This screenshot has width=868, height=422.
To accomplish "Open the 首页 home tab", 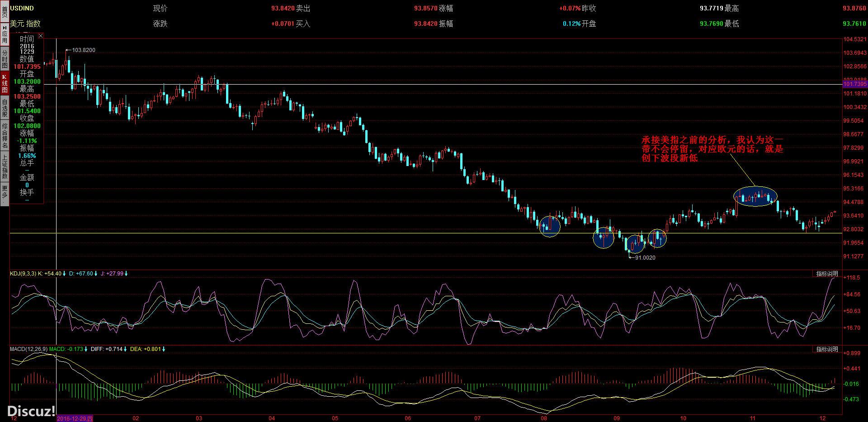I will point(5,11).
